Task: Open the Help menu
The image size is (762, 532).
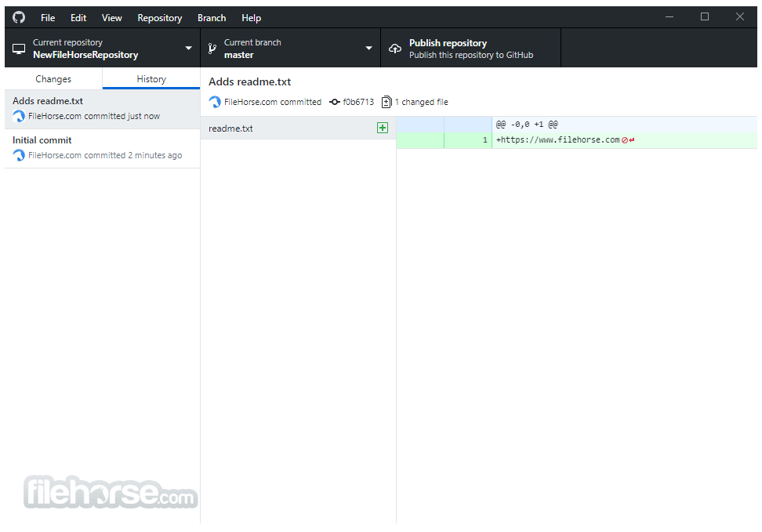Action: 251,18
